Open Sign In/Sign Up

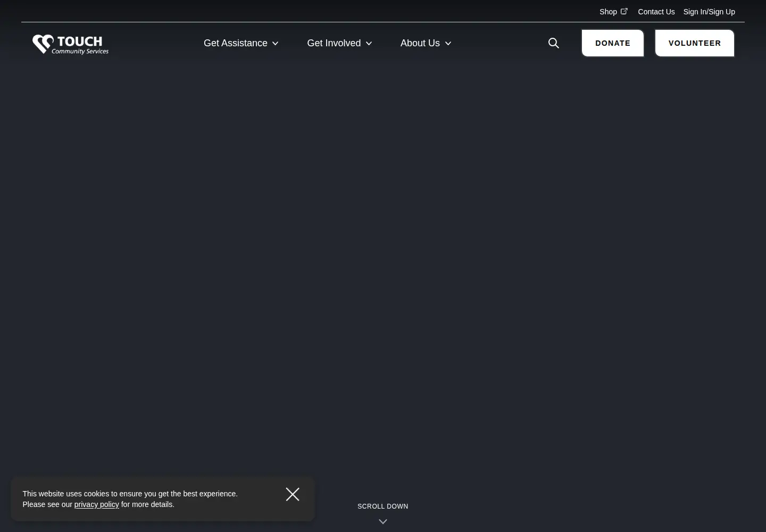tap(709, 12)
